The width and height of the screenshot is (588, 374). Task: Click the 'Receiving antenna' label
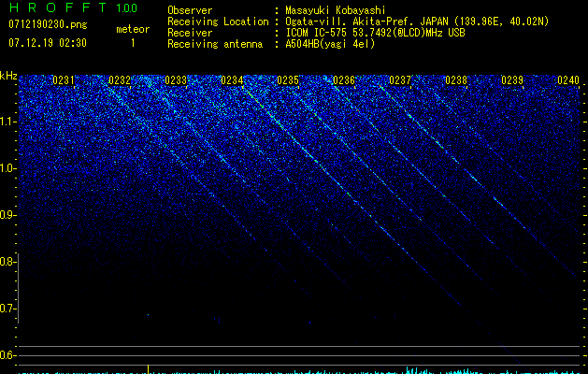(x=215, y=44)
